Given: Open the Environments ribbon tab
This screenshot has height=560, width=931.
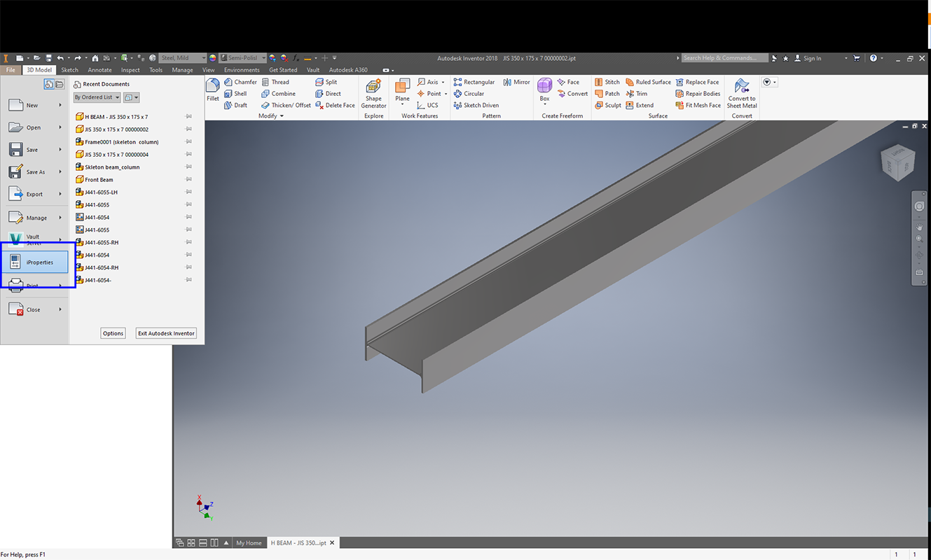Looking at the screenshot, I should pos(242,70).
